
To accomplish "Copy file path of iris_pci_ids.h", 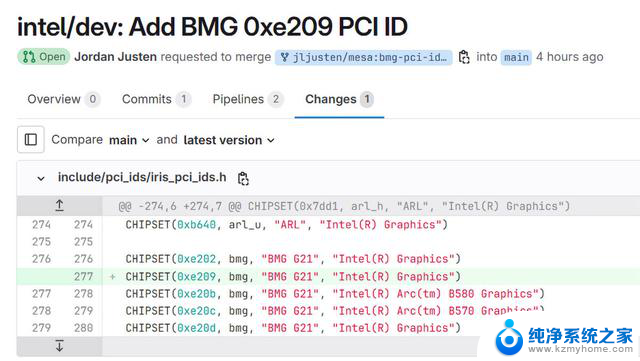I will [243, 178].
